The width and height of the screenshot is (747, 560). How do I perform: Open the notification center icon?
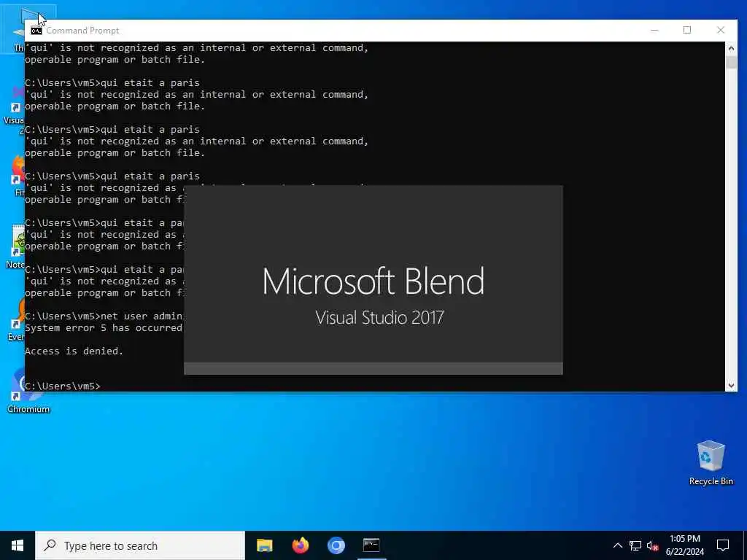(x=723, y=545)
